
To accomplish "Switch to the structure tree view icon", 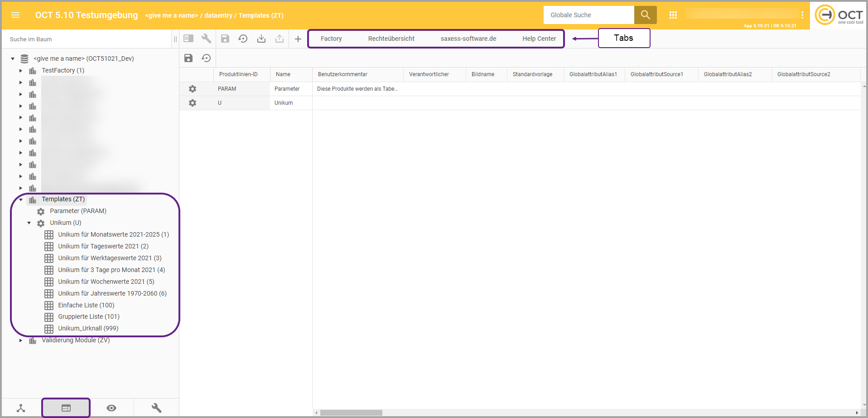I will 21,408.
